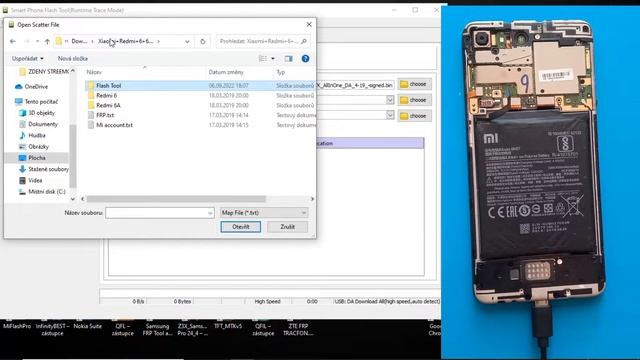
Task: Click right arrow of the horizontal scrollbar
Action: click(x=312, y=199)
